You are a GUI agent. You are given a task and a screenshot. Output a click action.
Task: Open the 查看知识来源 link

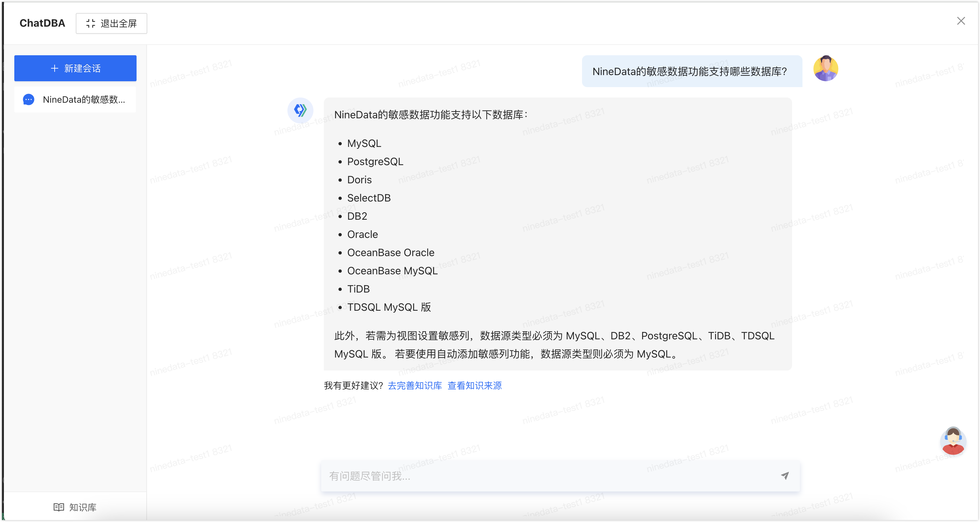(x=474, y=385)
